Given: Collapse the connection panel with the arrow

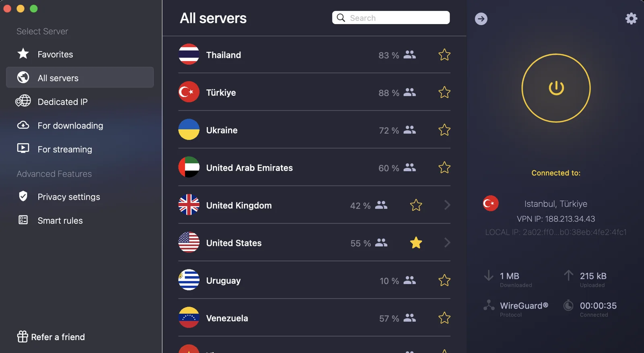Looking at the screenshot, I should [x=481, y=19].
